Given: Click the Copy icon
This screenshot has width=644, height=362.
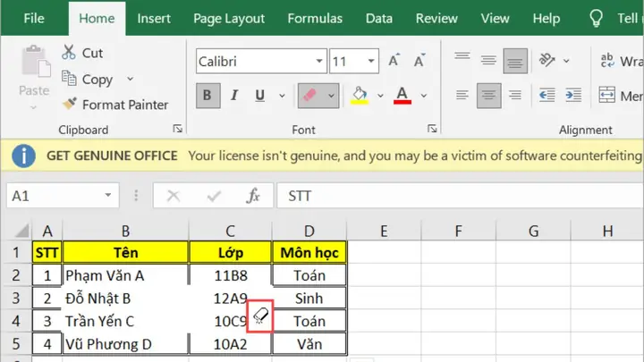Looking at the screenshot, I should pyautogui.click(x=69, y=78).
